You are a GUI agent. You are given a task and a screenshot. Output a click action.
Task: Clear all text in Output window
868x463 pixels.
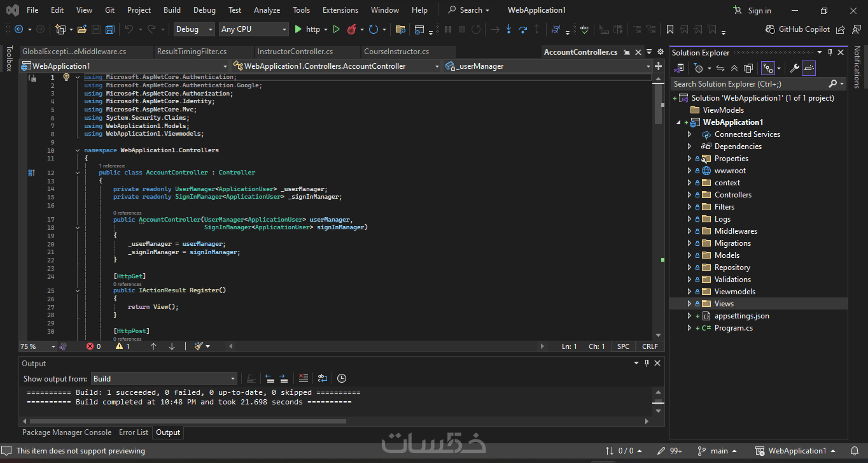click(304, 378)
